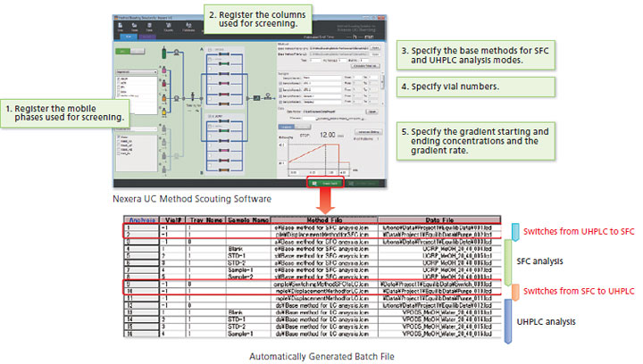643x364 pixels.
Task: Click the Vial# column header
Action: pyautogui.click(x=172, y=219)
